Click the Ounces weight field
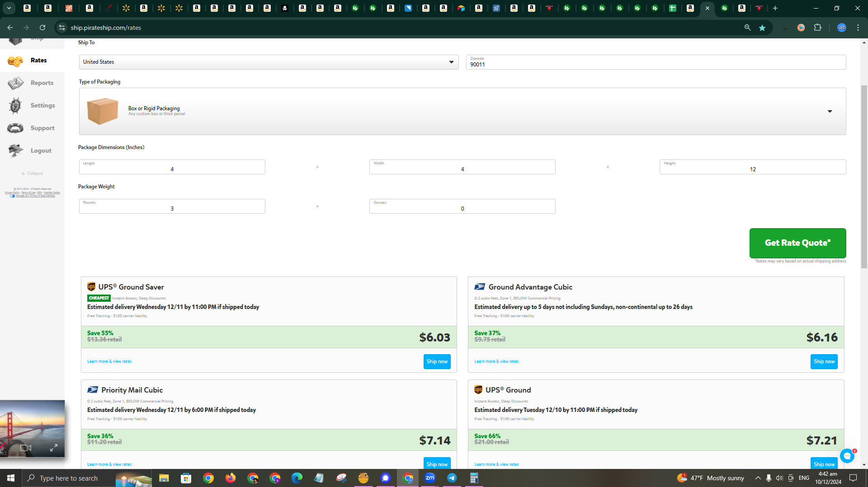 (462, 206)
